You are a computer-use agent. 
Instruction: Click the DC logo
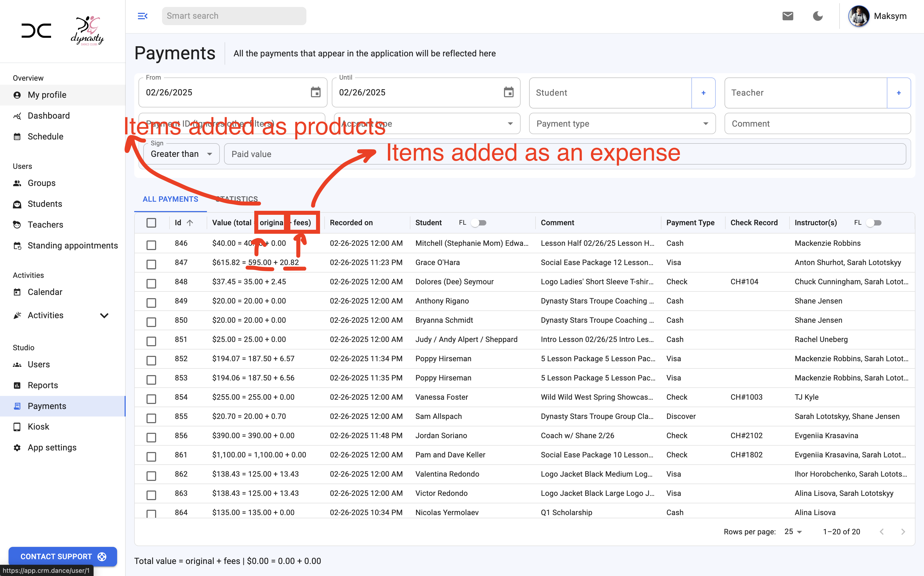point(36,31)
